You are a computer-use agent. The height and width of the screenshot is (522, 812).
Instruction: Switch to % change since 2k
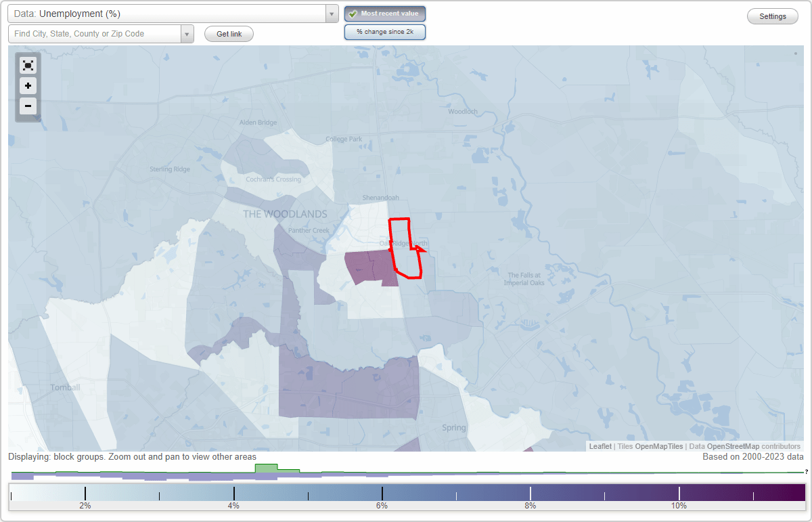click(385, 32)
